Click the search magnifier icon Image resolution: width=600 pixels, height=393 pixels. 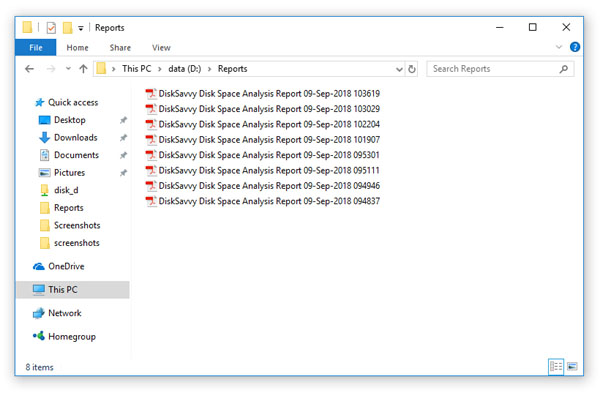563,69
